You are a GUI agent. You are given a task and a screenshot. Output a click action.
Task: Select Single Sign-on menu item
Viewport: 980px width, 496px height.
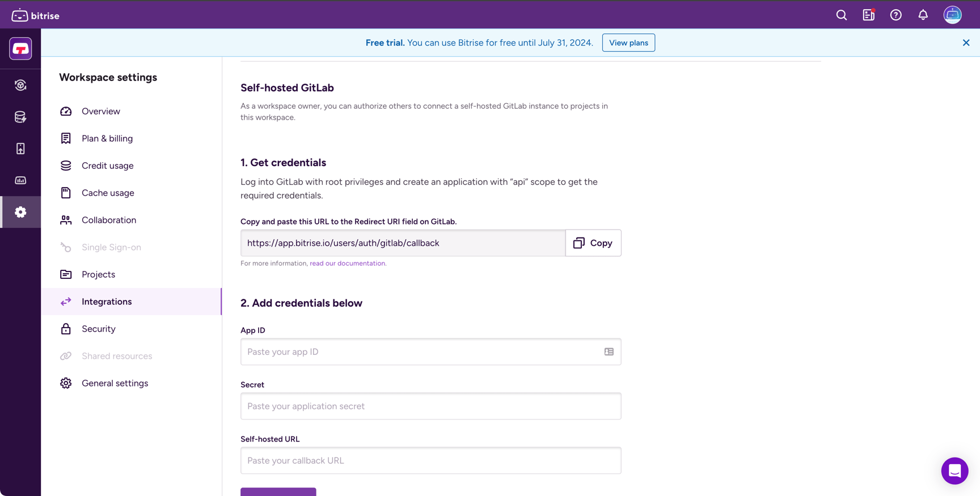pyautogui.click(x=132, y=247)
